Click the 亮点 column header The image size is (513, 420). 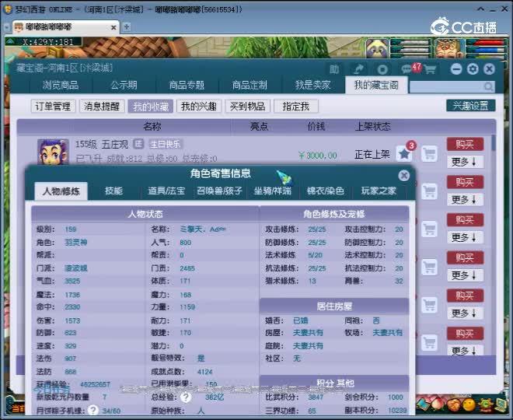click(x=259, y=126)
